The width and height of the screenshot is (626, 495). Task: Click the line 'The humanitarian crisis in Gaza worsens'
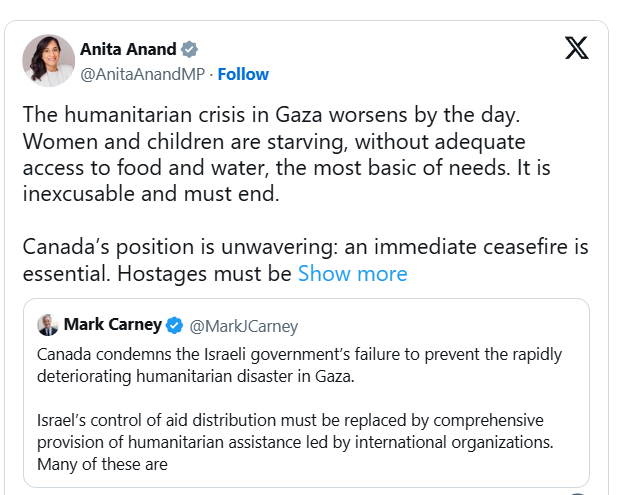pos(271,115)
